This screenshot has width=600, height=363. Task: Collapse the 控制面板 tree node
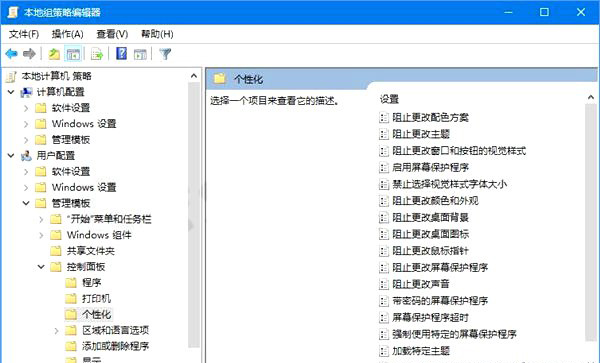[x=41, y=267]
